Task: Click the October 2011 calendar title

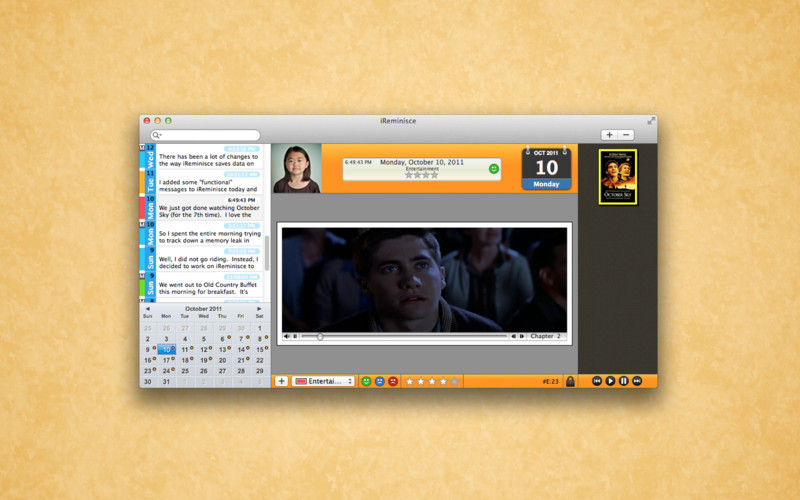Action: (x=203, y=309)
